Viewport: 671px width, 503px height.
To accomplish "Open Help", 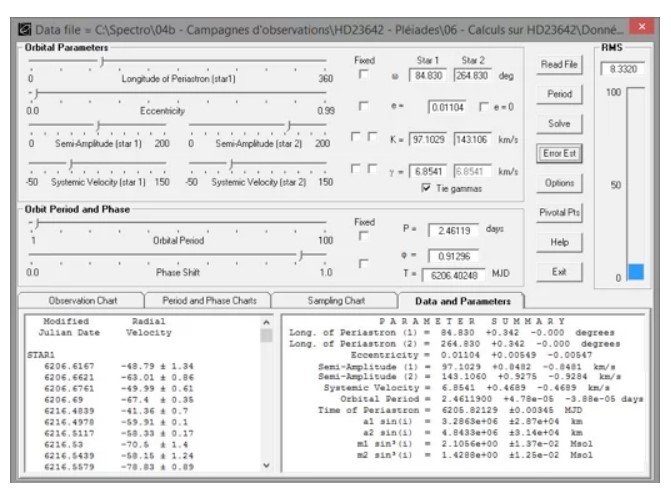I will 559,242.
